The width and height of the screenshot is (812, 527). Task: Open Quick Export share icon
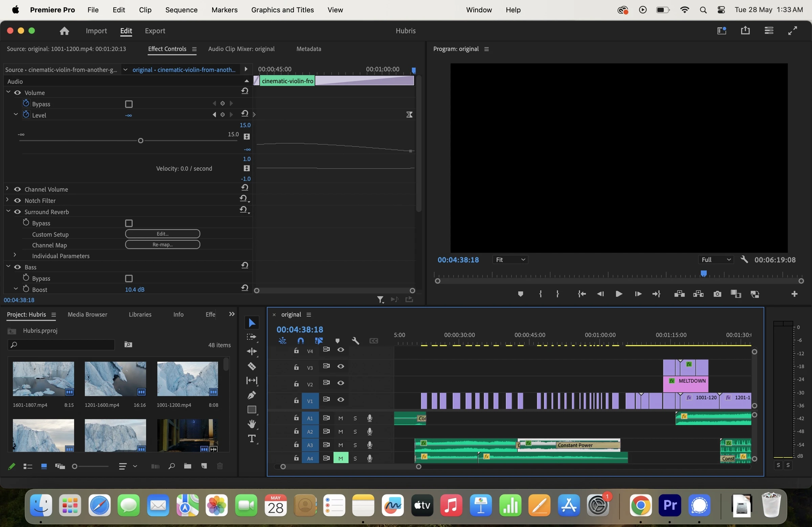745,31
